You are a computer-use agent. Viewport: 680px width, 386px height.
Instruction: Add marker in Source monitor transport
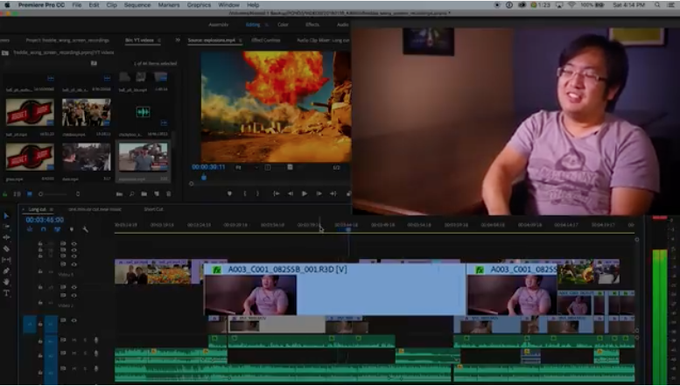[x=229, y=193]
